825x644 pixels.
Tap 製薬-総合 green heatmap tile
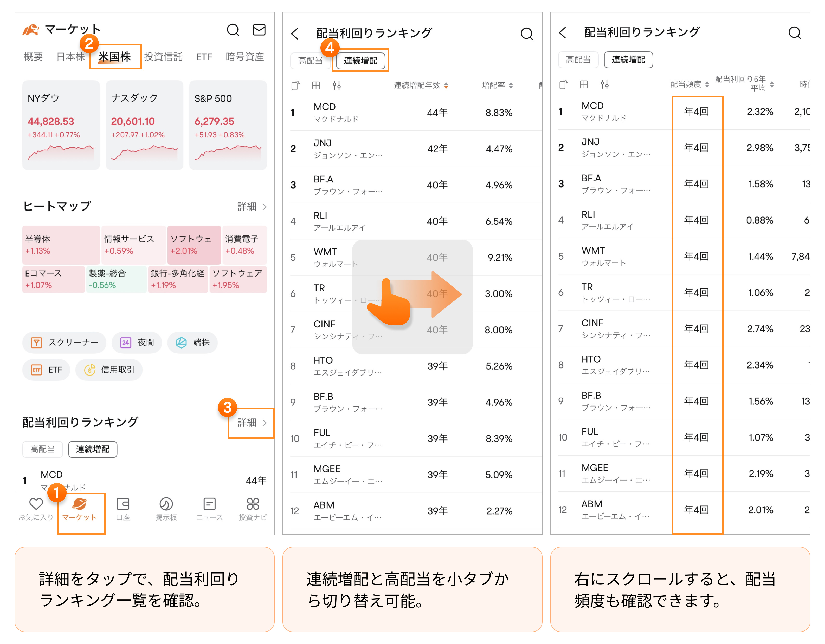point(116,279)
